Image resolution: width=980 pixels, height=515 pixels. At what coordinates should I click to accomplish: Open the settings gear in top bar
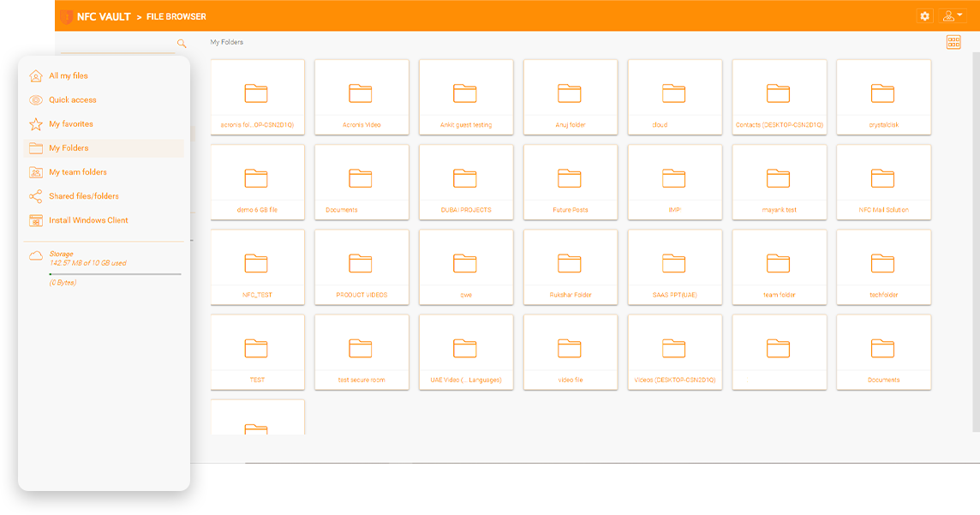pyautogui.click(x=924, y=15)
